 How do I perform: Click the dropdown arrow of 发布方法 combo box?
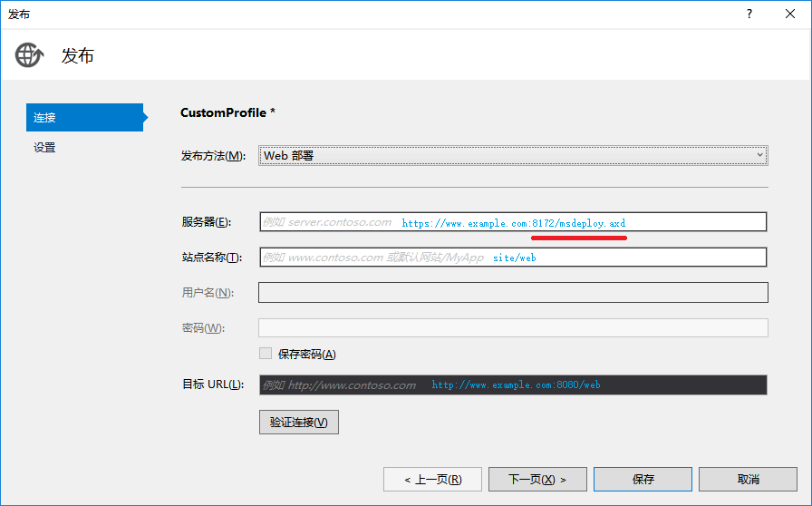coord(759,155)
